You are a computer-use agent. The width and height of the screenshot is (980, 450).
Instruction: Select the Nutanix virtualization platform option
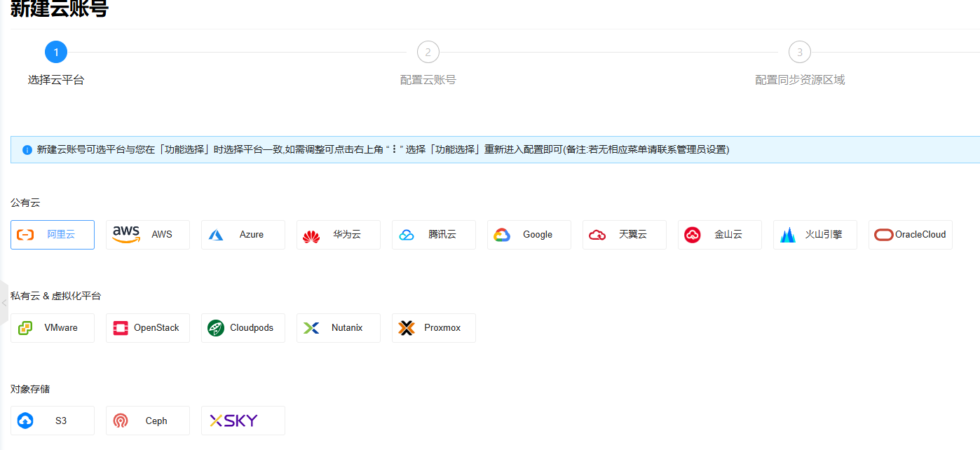click(338, 327)
